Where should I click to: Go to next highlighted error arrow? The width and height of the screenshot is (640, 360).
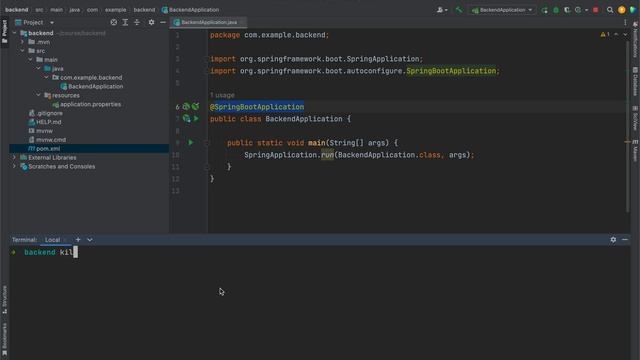click(x=625, y=35)
